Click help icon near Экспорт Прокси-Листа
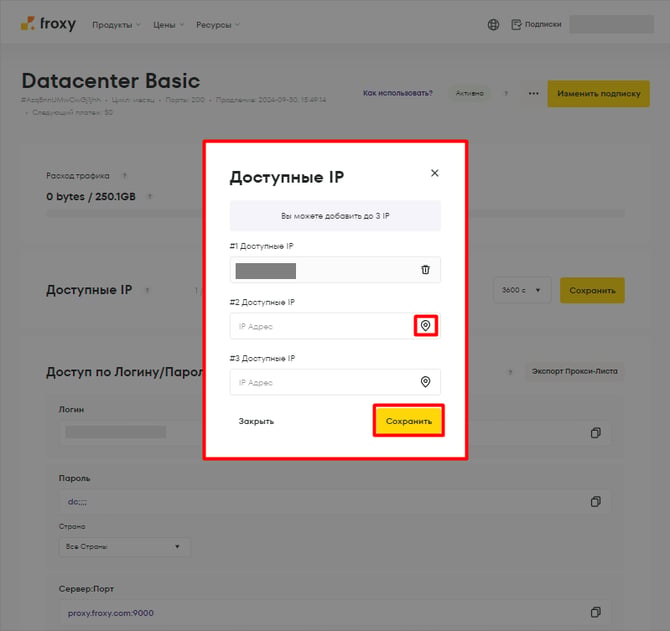The image size is (670, 631). [510, 372]
